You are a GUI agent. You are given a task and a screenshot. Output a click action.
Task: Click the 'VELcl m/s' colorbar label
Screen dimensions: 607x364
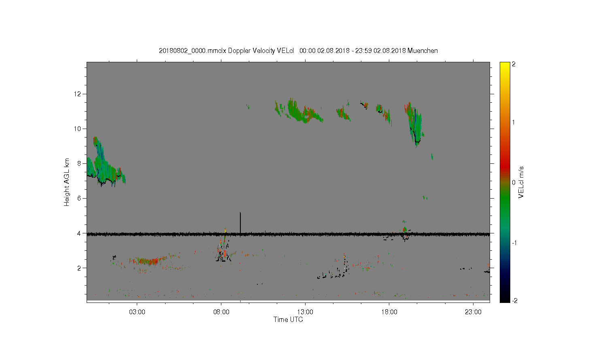tap(521, 182)
